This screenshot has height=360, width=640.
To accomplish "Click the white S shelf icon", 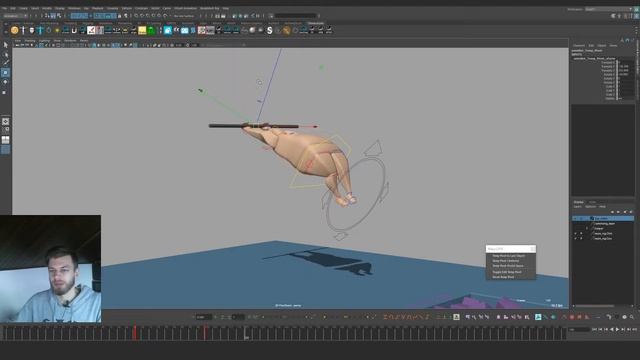I will tap(269, 30).
